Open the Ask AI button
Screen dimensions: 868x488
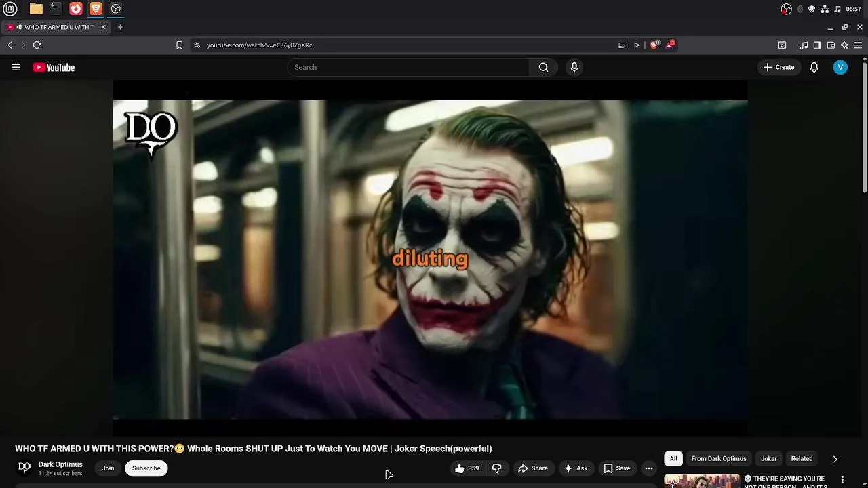coord(576,468)
